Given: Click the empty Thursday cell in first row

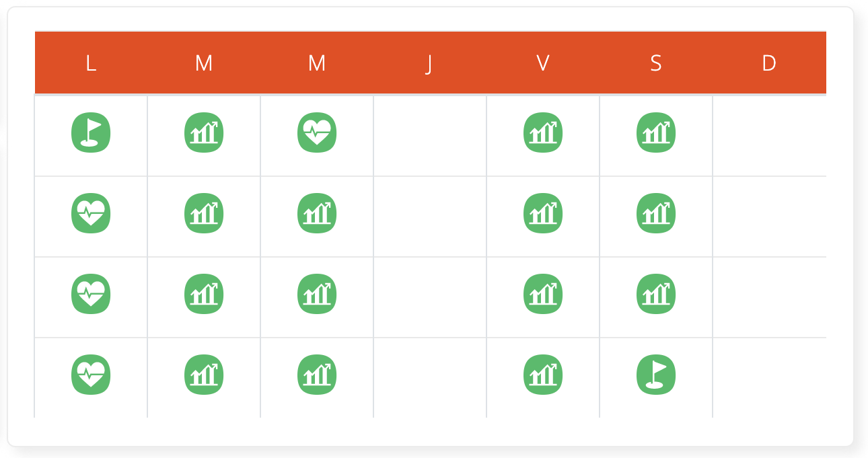Looking at the screenshot, I should click(x=430, y=136).
